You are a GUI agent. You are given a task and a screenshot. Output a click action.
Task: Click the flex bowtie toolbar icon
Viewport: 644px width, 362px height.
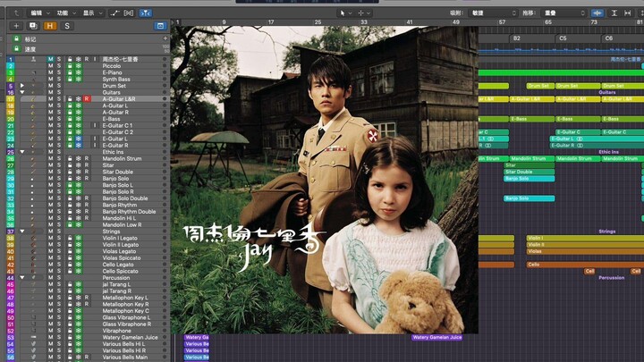point(129,13)
